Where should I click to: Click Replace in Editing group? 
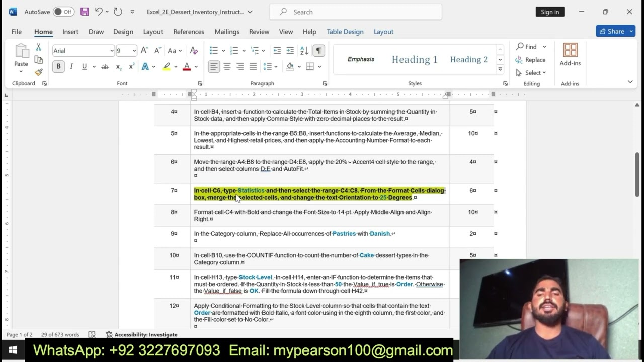pyautogui.click(x=530, y=60)
